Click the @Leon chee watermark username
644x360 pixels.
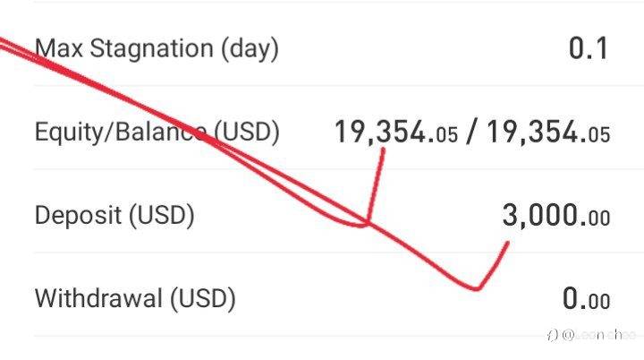click(x=598, y=335)
